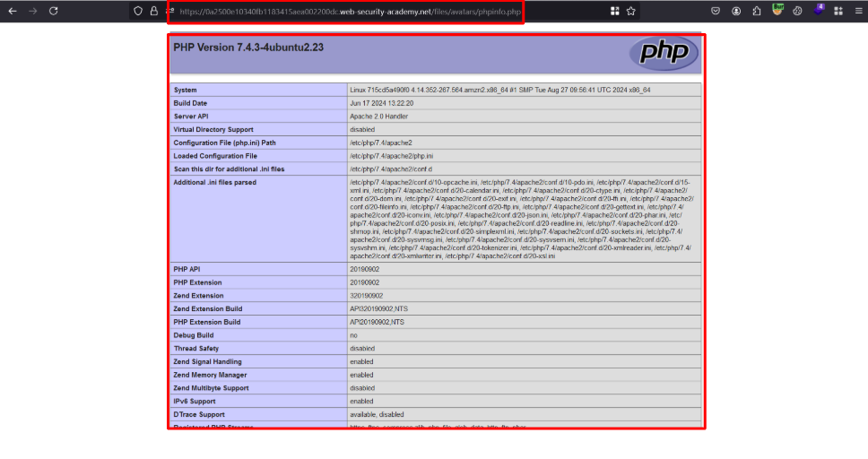Open the proxy extension with Bur badge

pos(777,10)
